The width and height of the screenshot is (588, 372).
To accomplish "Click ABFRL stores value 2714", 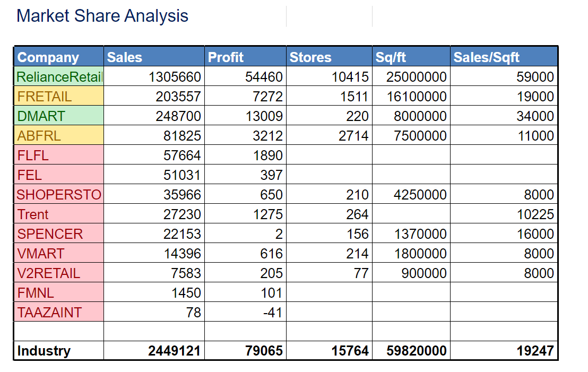I will (x=353, y=136).
